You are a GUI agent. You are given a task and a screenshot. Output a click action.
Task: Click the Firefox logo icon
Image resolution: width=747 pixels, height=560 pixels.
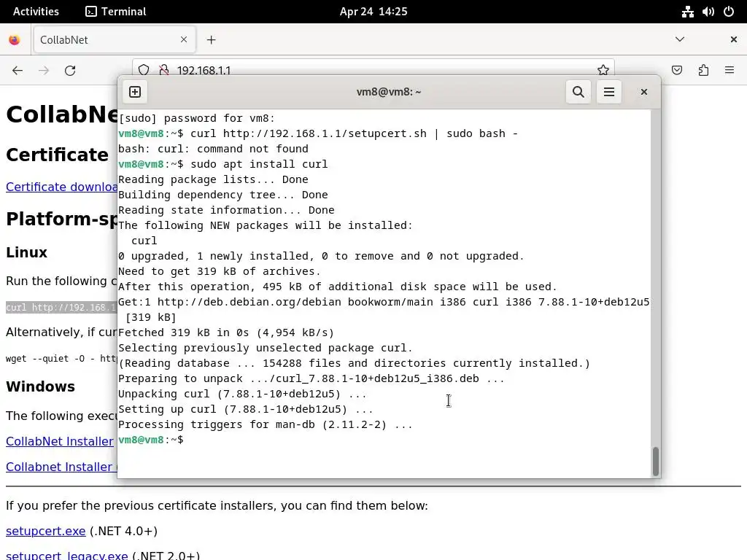click(x=15, y=40)
